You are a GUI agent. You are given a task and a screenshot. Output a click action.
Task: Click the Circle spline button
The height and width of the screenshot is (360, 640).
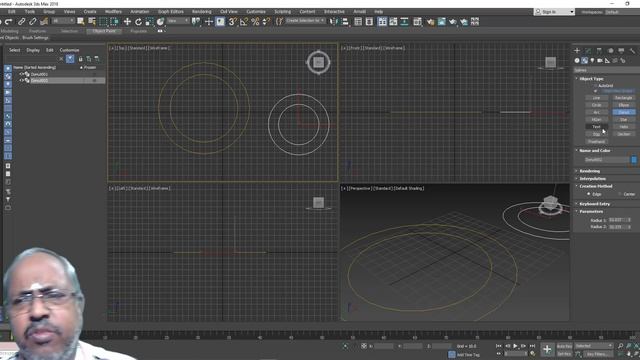(x=596, y=105)
